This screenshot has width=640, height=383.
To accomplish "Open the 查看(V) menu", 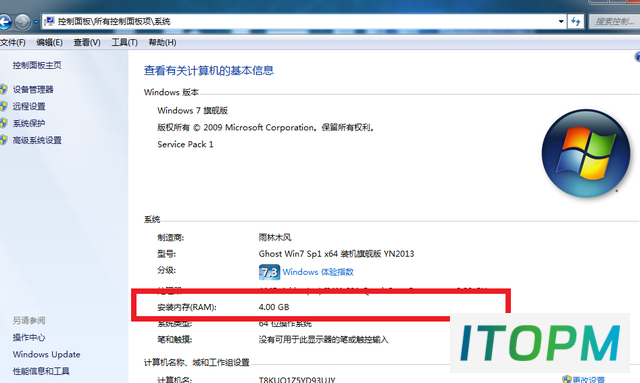I will click(87, 42).
